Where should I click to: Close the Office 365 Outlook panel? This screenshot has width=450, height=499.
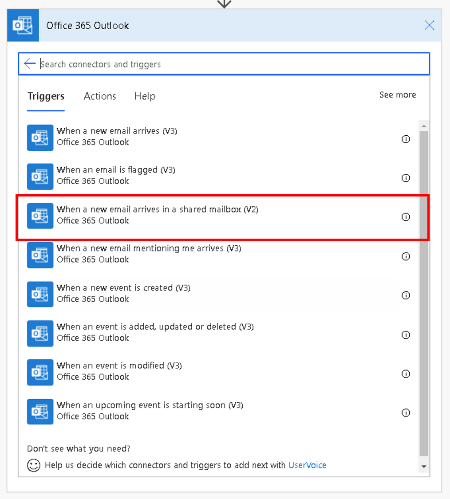[429, 25]
